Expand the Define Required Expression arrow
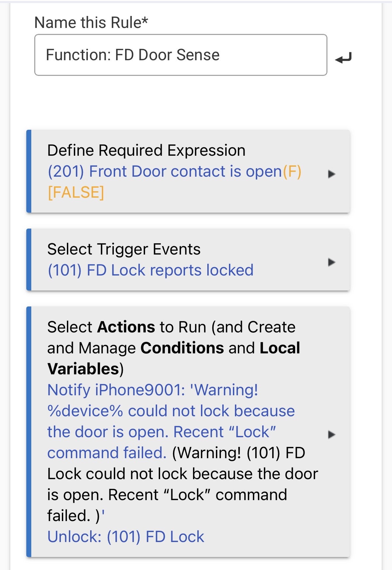 click(x=331, y=174)
